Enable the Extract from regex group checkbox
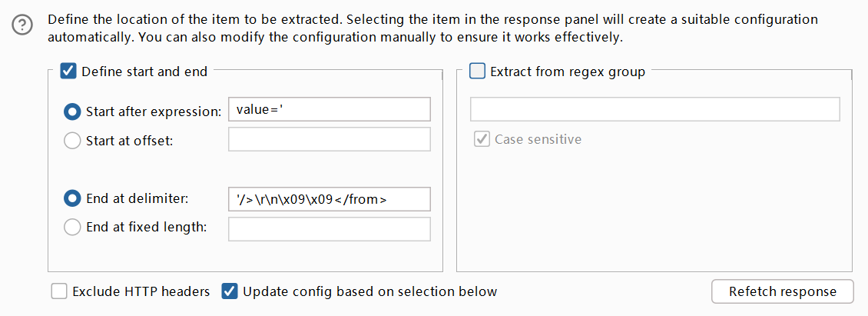868x316 pixels. 477,72
